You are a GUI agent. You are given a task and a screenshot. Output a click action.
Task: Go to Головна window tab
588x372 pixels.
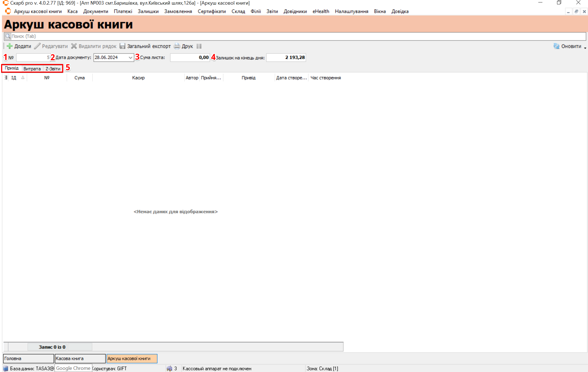tap(28, 358)
